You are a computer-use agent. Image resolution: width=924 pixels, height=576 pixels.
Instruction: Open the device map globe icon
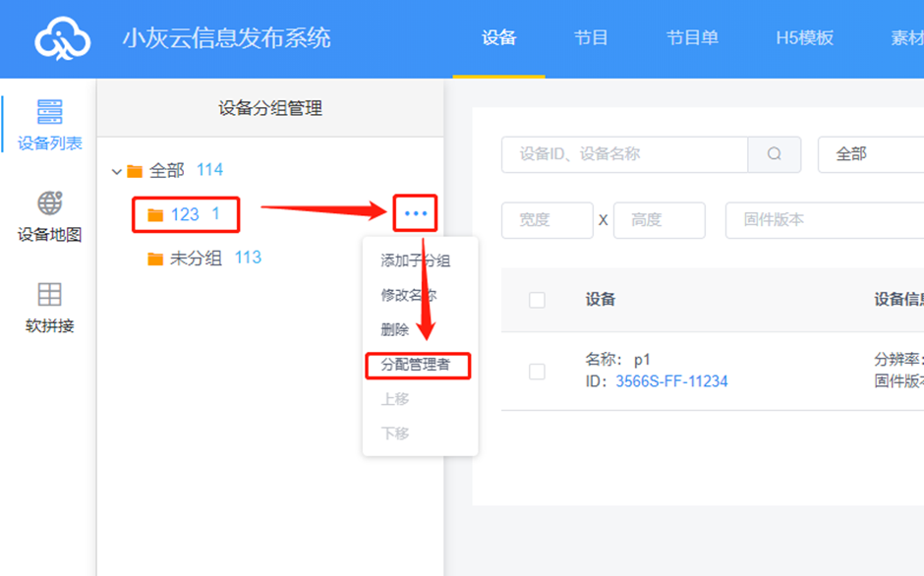[49, 203]
